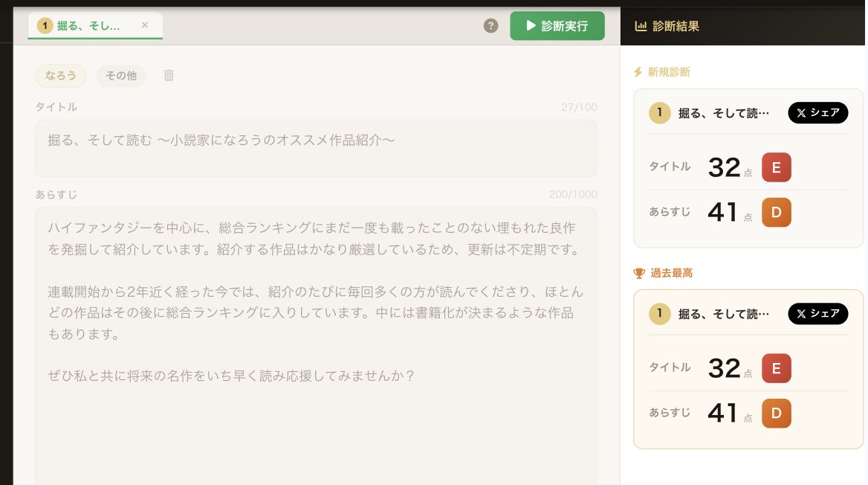This screenshot has height=485, width=868.
Task: Click the あらすじ label above synopsis field
Action: (56, 195)
